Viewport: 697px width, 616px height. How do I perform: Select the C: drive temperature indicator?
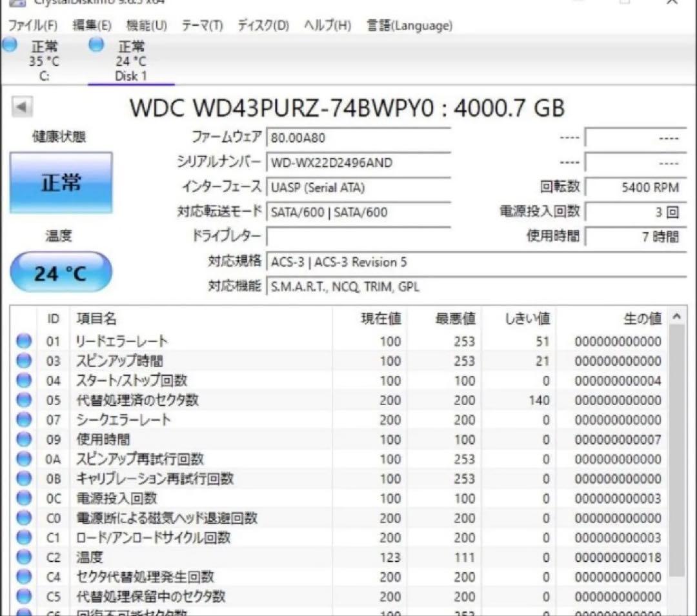(x=9, y=45)
